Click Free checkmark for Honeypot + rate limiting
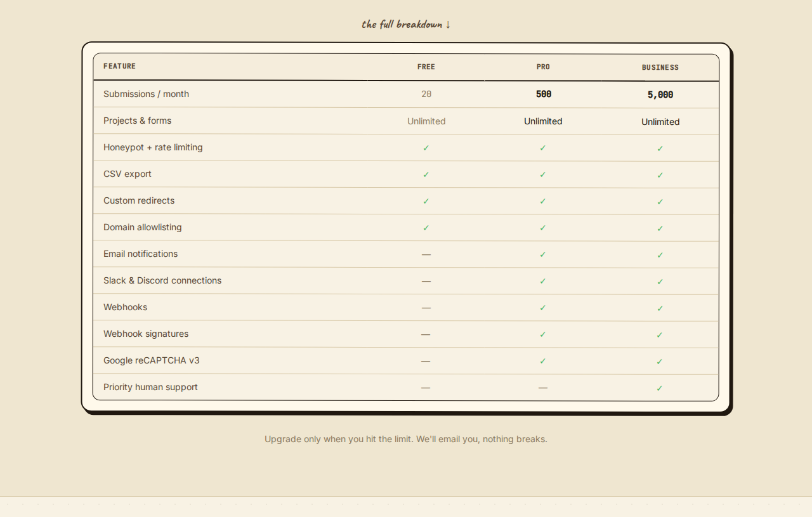The image size is (812, 517). 426,148
